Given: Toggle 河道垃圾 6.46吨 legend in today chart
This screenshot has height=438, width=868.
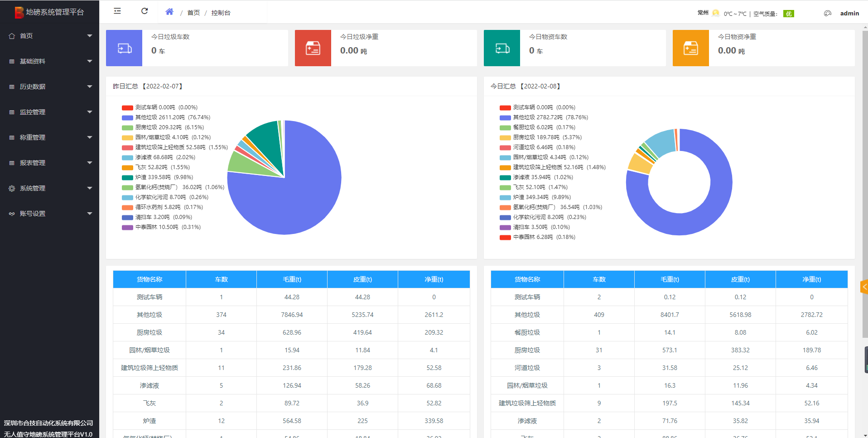Looking at the screenshot, I should 537,147.
